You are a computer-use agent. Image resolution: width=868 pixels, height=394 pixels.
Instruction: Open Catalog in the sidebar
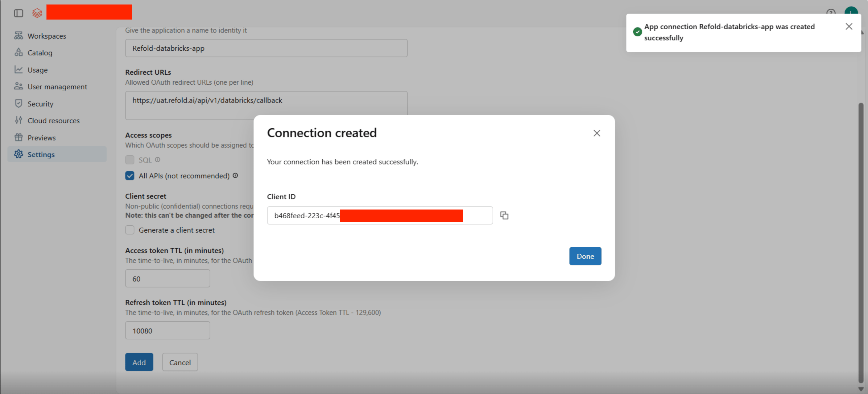[57, 52]
